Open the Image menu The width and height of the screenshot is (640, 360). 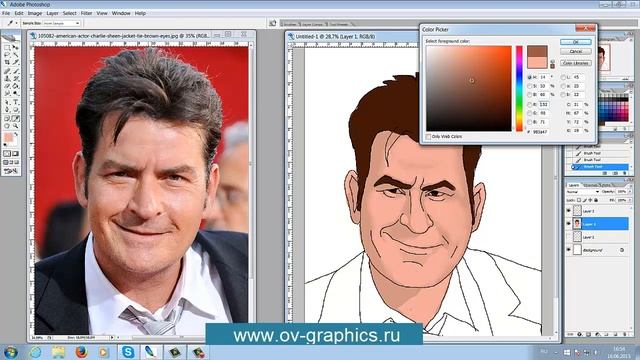[35, 13]
